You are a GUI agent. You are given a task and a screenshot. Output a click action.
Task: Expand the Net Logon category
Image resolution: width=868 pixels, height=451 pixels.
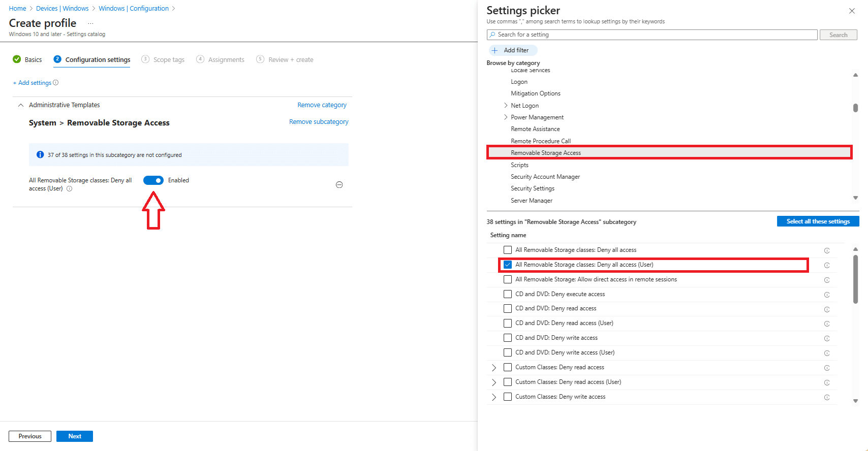pyautogui.click(x=506, y=106)
